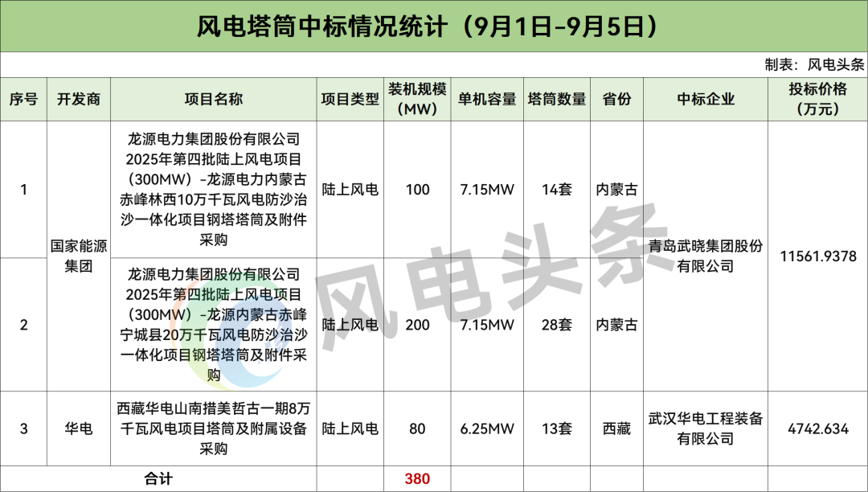Image resolution: width=868 pixels, height=492 pixels.
Task: Click 7.15MW in the 14套 row
Action: (487, 190)
